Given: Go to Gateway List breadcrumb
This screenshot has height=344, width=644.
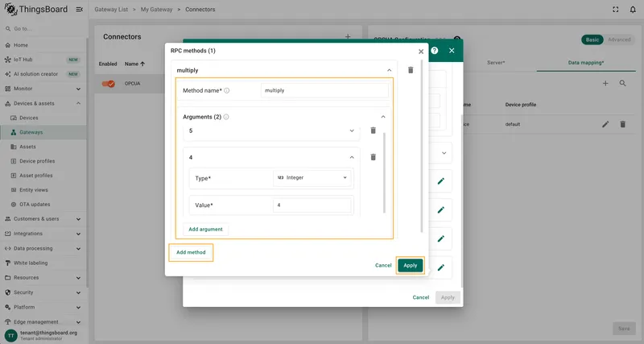Looking at the screenshot, I should point(111,10).
